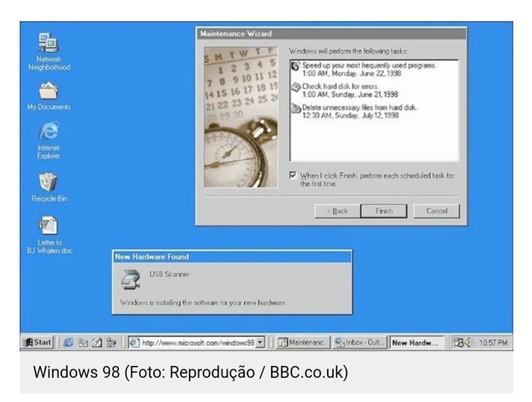The height and width of the screenshot is (402, 532).
Task: Open Outlook Express from Quick Launch
Action: coord(83,343)
